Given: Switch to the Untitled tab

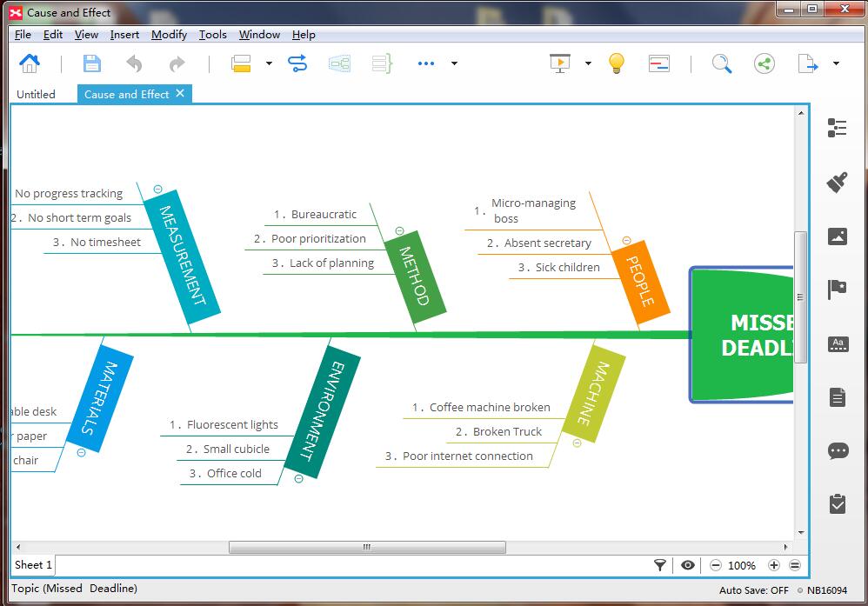Looking at the screenshot, I should point(36,95).
